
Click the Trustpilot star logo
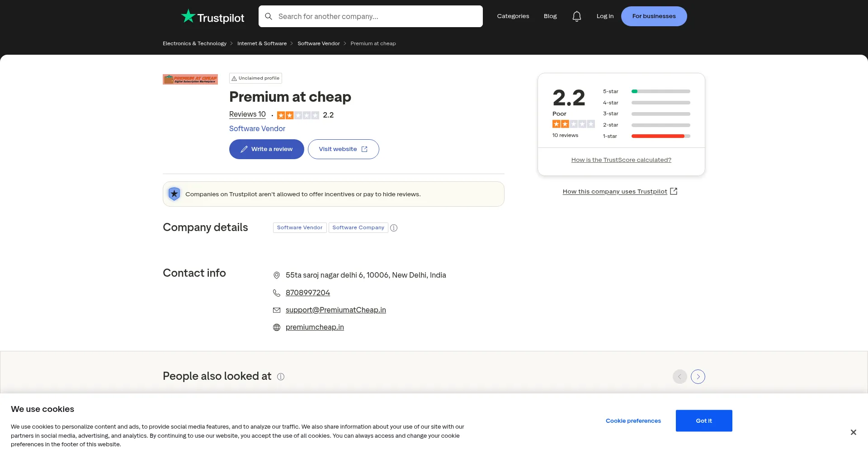[x=188, y=16]
